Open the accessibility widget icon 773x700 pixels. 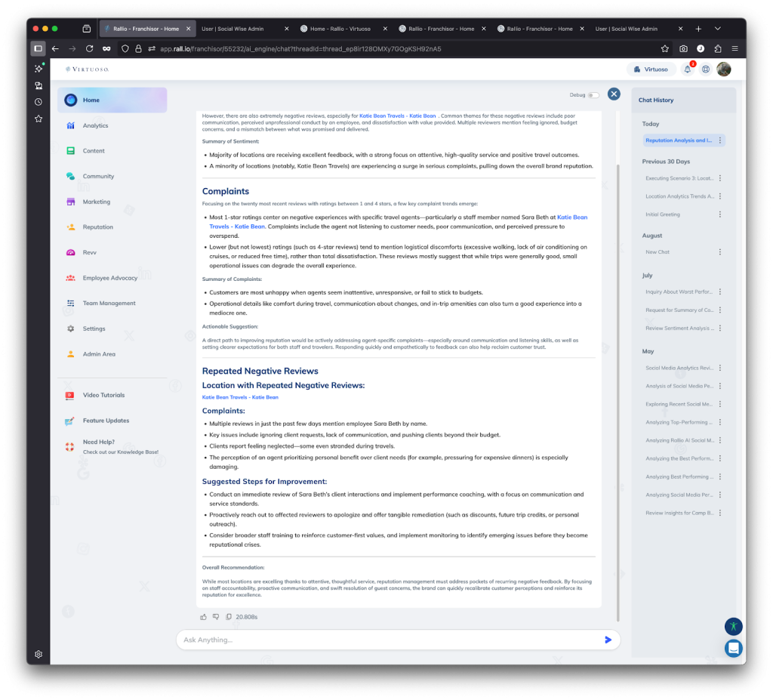tap(733, 626)
